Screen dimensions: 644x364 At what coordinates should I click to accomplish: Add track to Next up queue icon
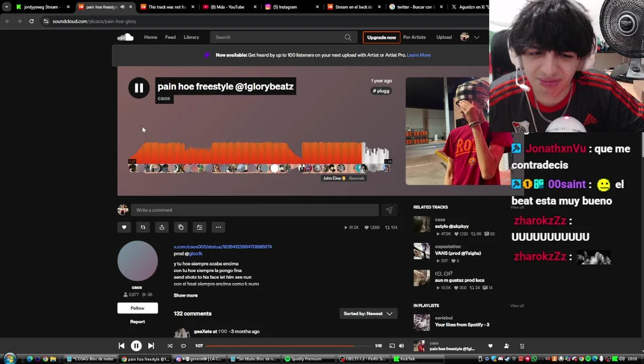coord(200,227)
